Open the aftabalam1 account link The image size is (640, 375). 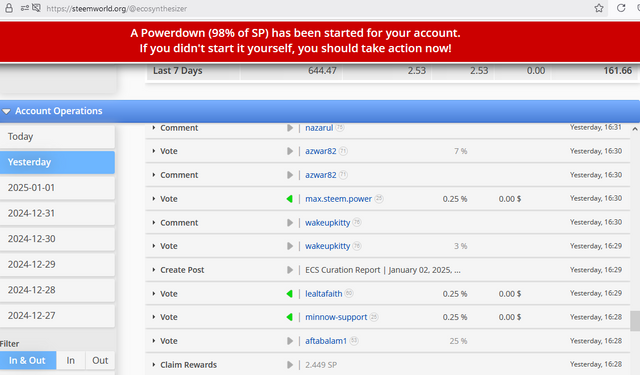[x=326, y=341]
